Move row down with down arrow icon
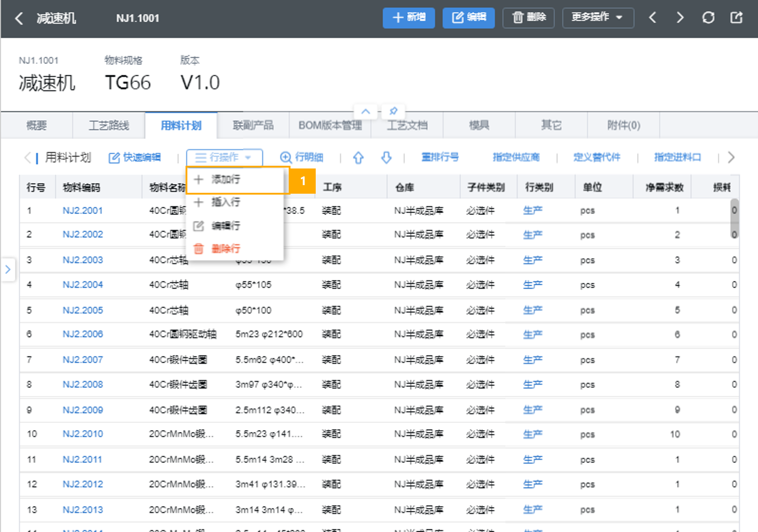 click(x=386, y=157)
